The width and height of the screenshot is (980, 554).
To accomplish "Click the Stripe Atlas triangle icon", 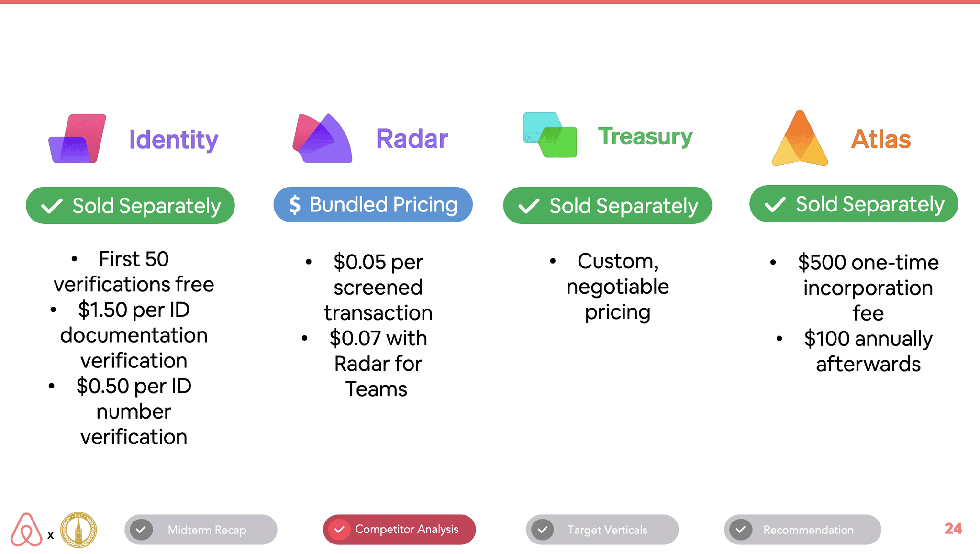I will 800,139.
